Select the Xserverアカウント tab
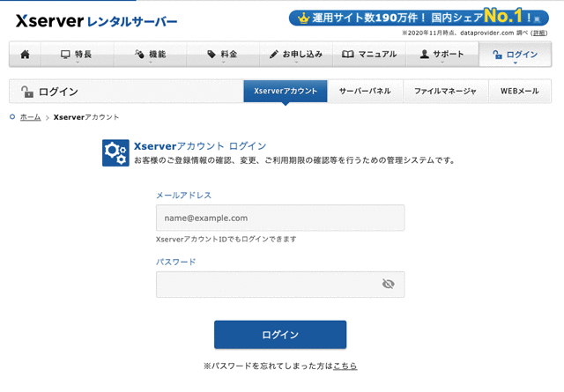This screenshot has height=392, width=564. pos(286,91)
